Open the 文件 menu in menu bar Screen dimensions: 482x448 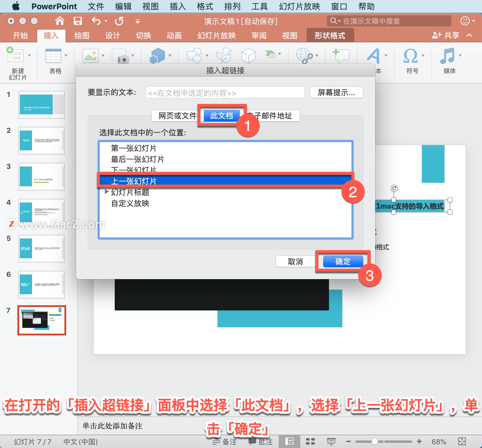(x=96, y=6)
